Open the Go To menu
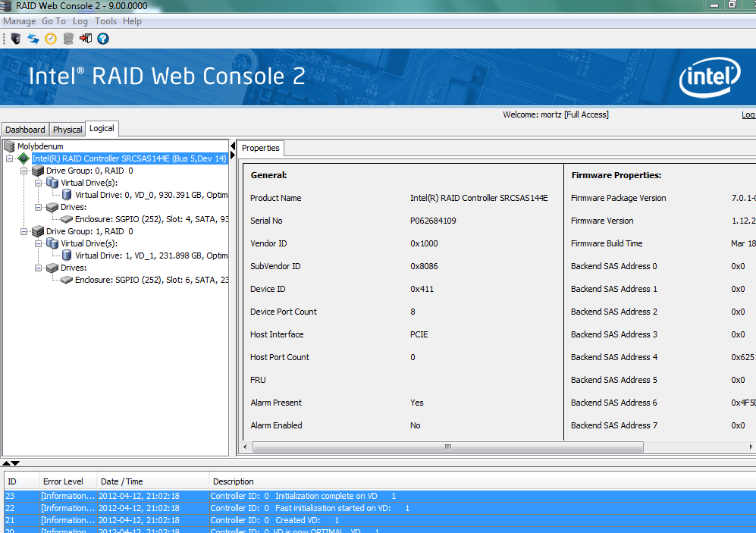Screen dimensions: 756x533 54,21
